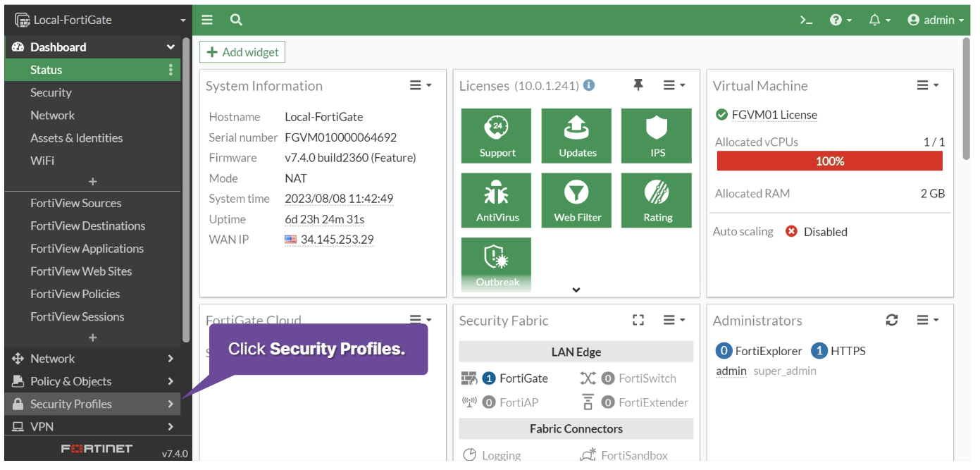The height and width of the screenshot is (470, 980).
Task: Open the Outbreak license tile
Action: (496, 263)
